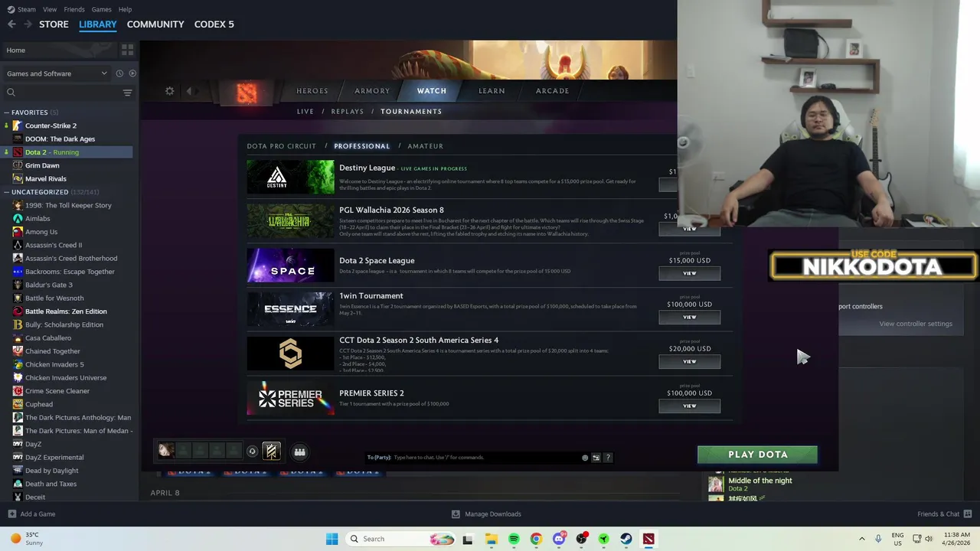Open the Help menu
980x551 pixels.
125,9
